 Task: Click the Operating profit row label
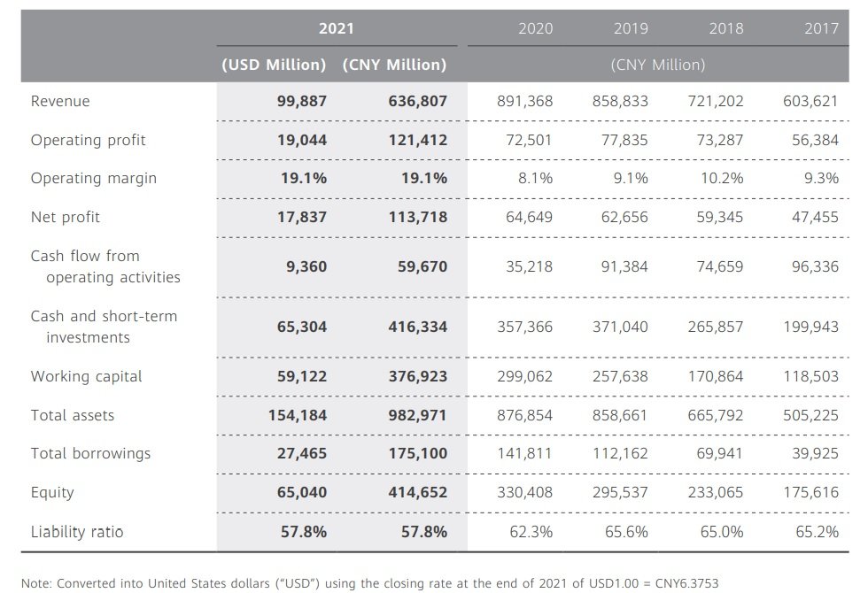88,140
